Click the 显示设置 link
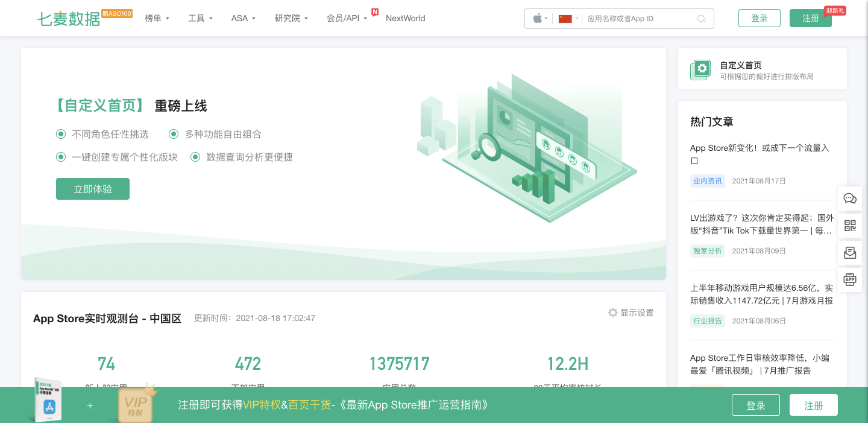Viewport: 868px width, 423px height. (x=637, y=313)
